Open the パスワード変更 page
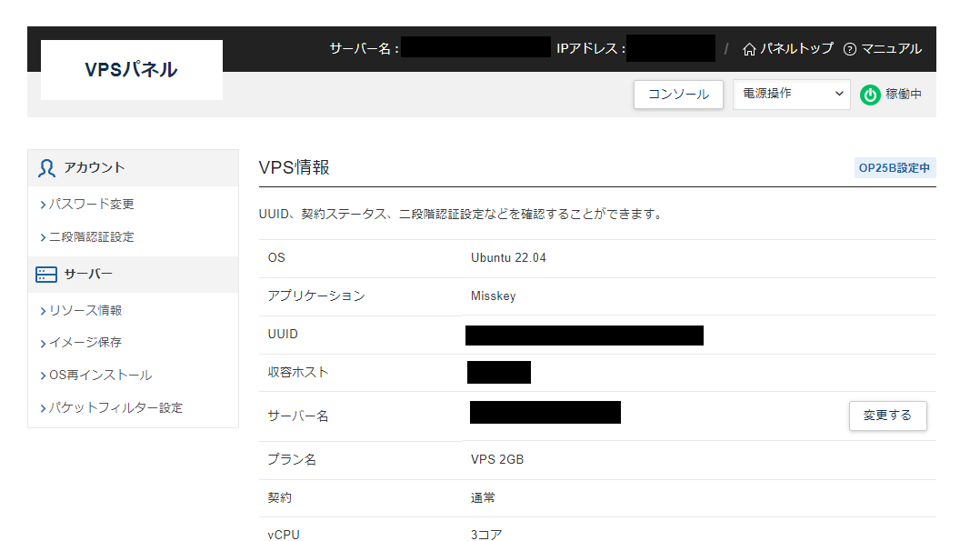 (x=89, y=204)
